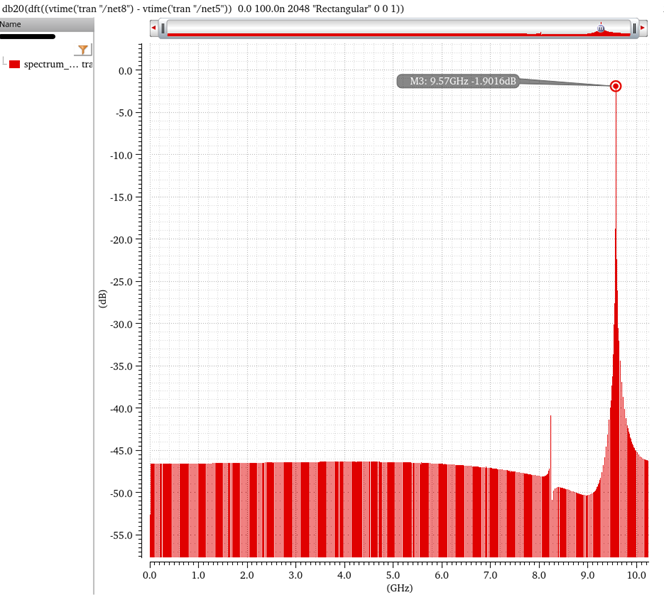The width and height of the screenshot is (664, 595).
Task: Click the Name column header
Action: 10,24
